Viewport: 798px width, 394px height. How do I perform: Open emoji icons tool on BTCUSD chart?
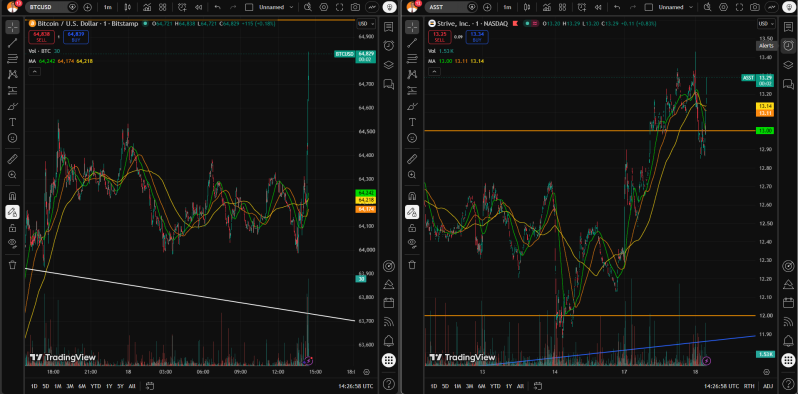[x=13, y=138]
